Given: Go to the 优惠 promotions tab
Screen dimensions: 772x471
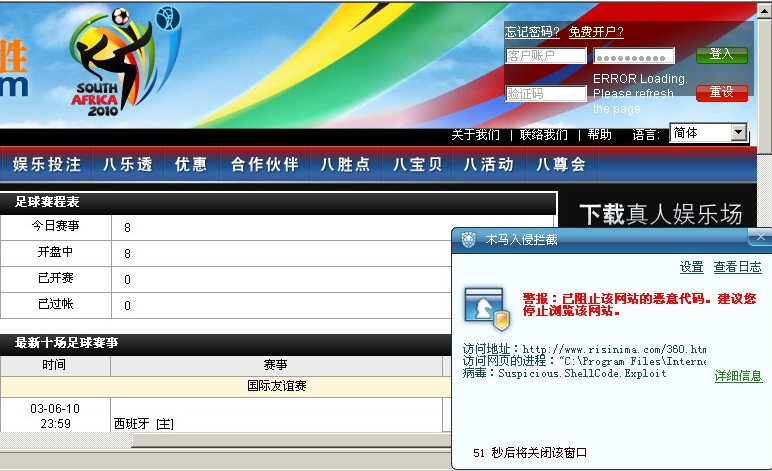Looking at the screenshot, I should point(191,165).
